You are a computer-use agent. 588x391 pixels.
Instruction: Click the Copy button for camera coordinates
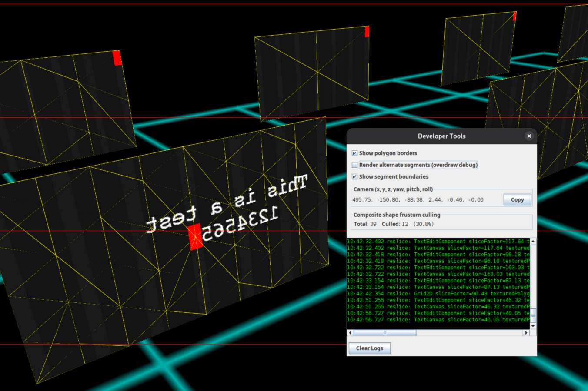517,199
